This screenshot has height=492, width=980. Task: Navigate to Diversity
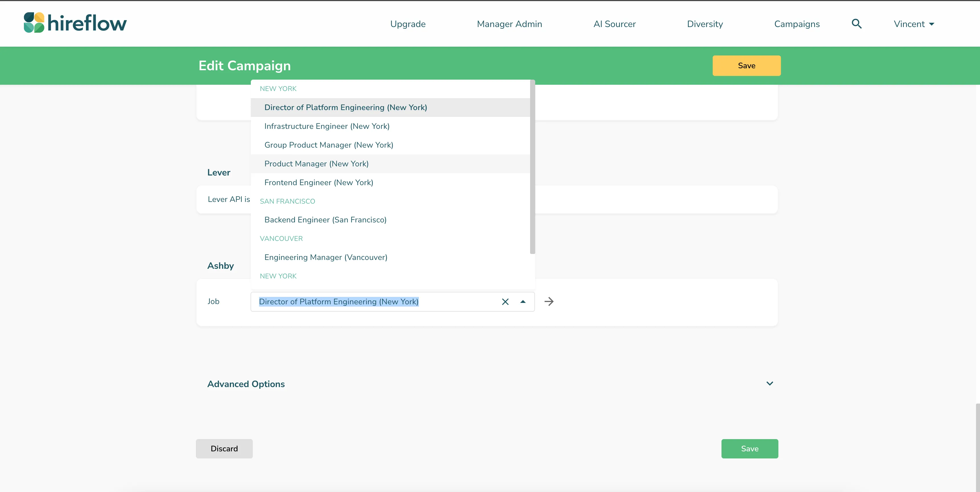tap(705, 24)
